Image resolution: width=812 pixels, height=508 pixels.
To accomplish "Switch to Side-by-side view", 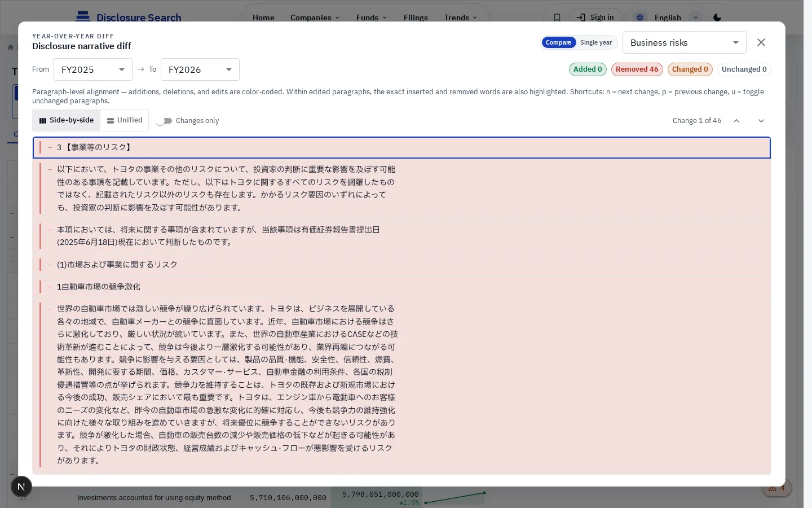I will [x=67, y=120].
